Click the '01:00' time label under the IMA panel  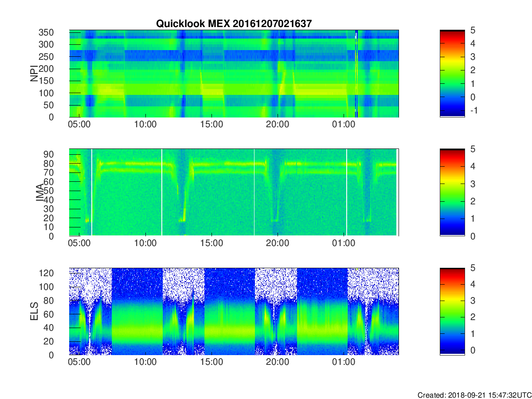click(x=344, y=244)
